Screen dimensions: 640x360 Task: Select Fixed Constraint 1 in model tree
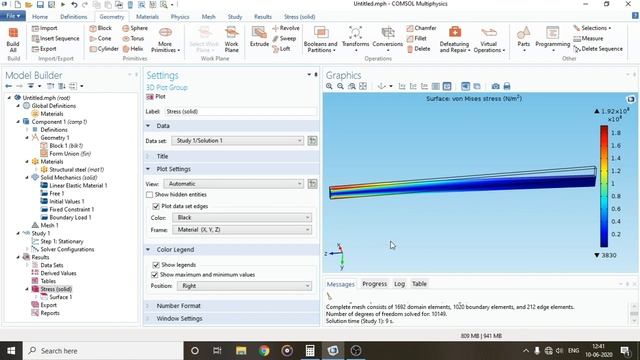[67, 209]
